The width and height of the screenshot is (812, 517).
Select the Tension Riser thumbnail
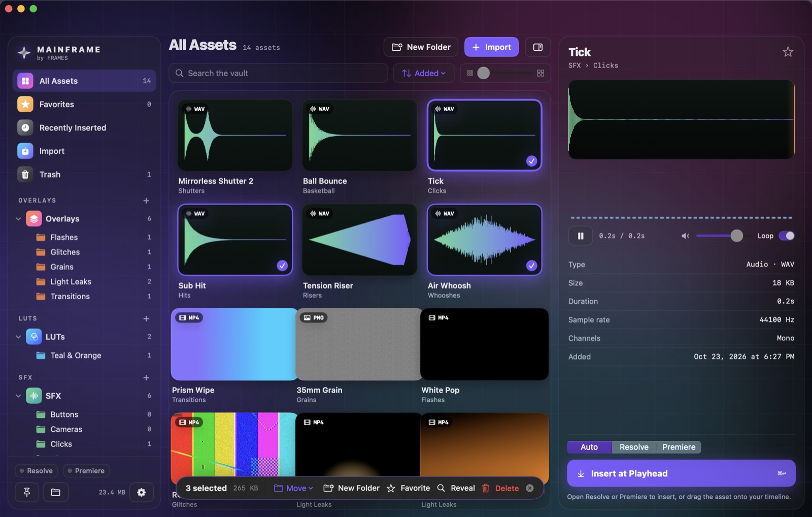[x=360, y=240]
